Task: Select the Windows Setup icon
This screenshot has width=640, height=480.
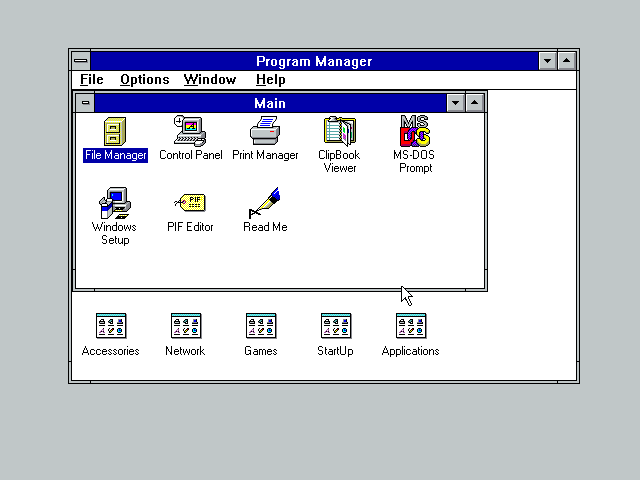Action: point(115,203)
